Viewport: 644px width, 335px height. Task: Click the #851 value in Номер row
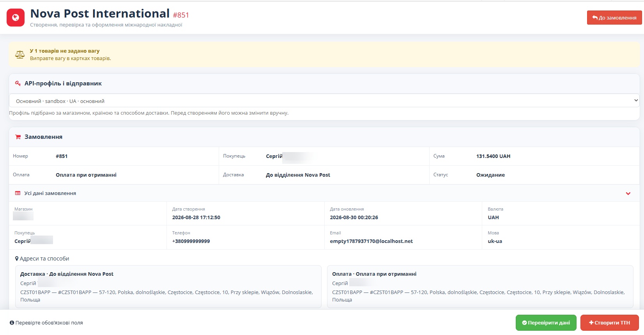point(62,156)
